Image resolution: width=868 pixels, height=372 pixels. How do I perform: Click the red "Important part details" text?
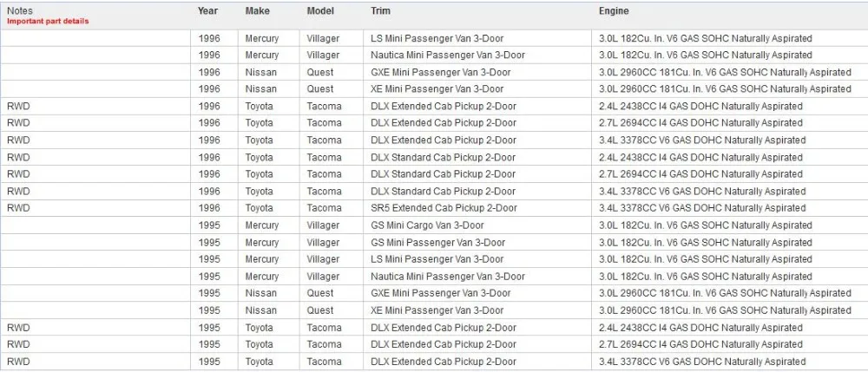point(48,20)
